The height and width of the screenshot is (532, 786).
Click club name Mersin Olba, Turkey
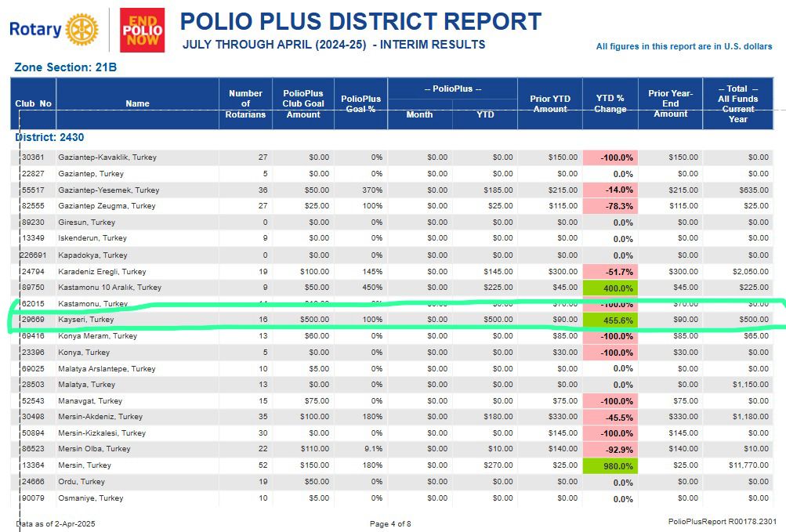click(94, 449)
